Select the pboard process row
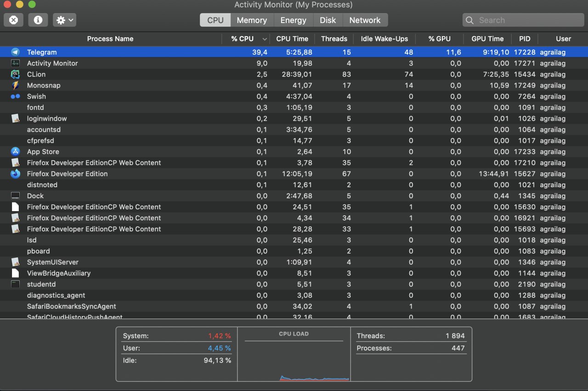The height and width of the screenshot is (391, 588). tap(294, 251)
